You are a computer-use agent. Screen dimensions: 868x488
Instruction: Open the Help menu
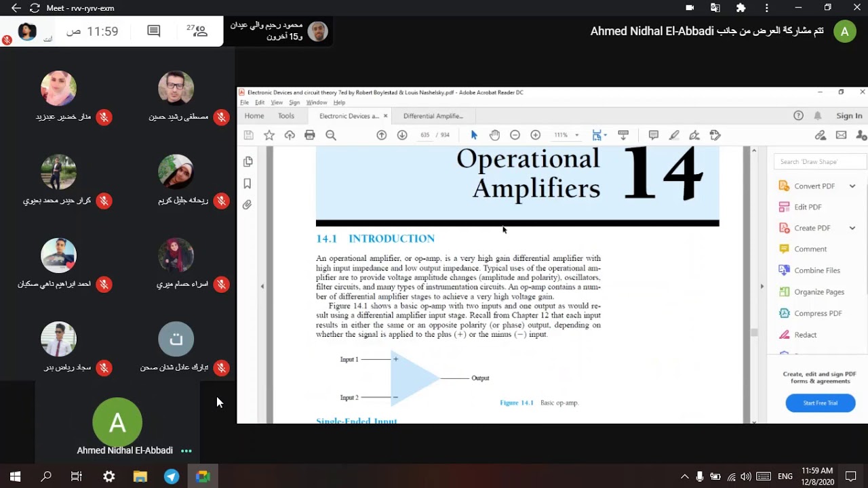[x=339, y=102]
